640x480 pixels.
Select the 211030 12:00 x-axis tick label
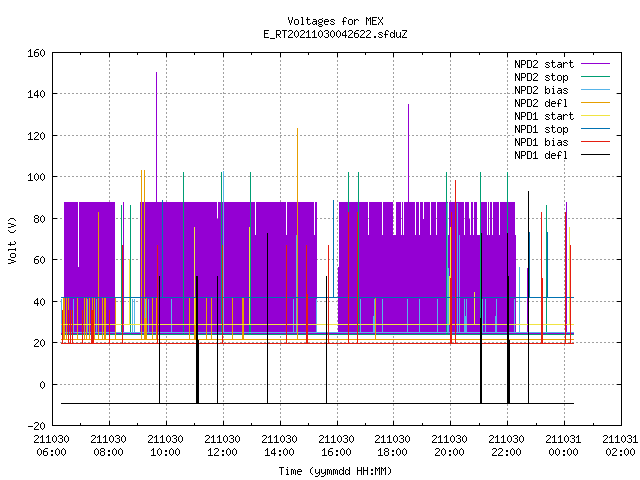pos(222,446)
